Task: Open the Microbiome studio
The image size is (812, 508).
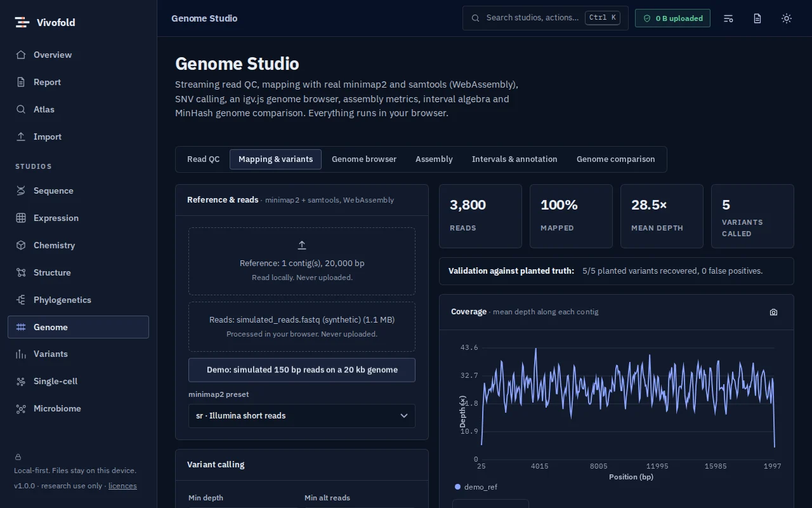Action: (78, 408)
